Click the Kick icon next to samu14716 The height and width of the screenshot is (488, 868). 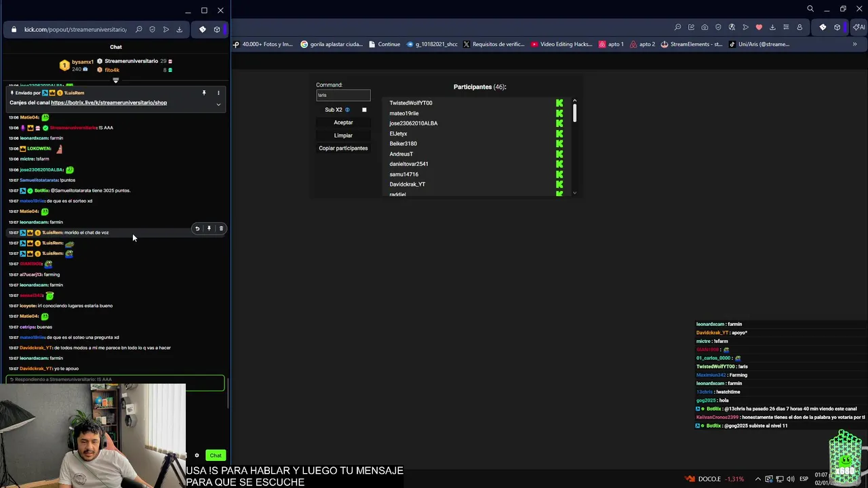tap(559, 174)
